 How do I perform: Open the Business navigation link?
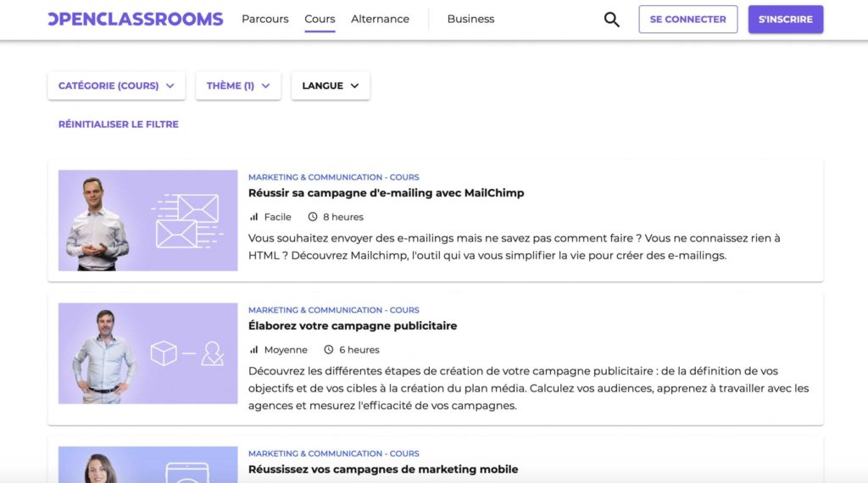[470, 19]
